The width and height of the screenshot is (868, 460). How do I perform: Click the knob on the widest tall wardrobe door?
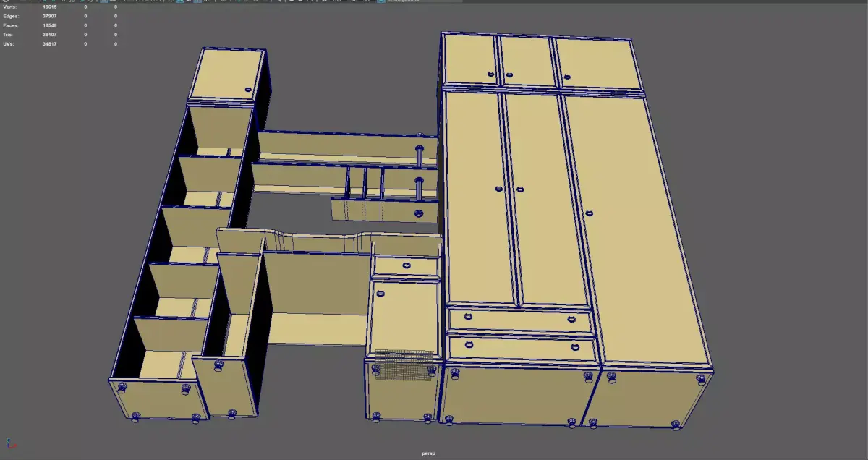[590, 213]
